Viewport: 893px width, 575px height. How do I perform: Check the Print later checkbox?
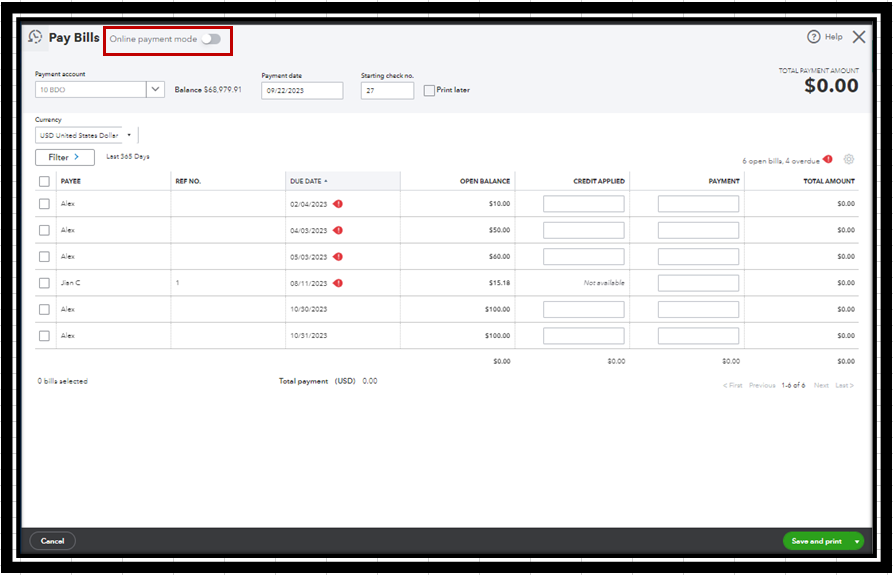click(x=429, y=90)
